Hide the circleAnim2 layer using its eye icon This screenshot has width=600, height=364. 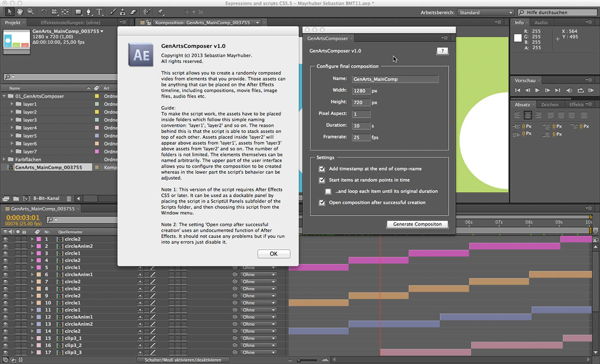tap(6, 246)
